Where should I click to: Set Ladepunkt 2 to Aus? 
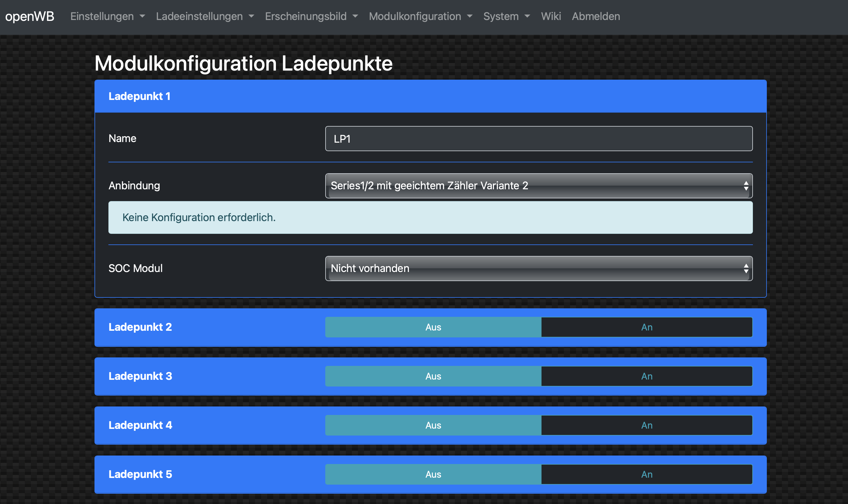pyautogui.click(x=433, y=327)
